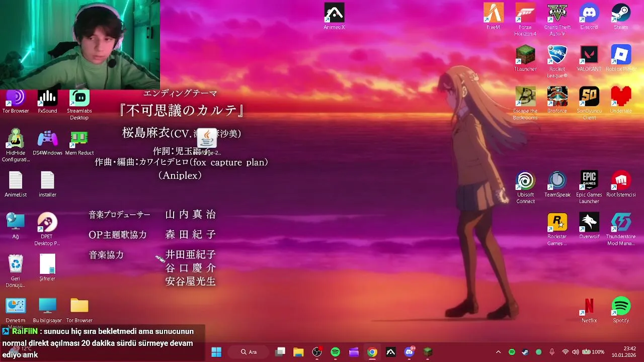Select the Rocket League desktop icon
644x362 pixels.
pos(557,61)
